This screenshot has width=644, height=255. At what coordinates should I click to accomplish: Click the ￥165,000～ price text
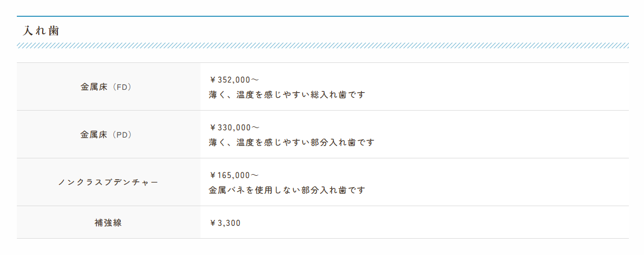click(234, 175)
